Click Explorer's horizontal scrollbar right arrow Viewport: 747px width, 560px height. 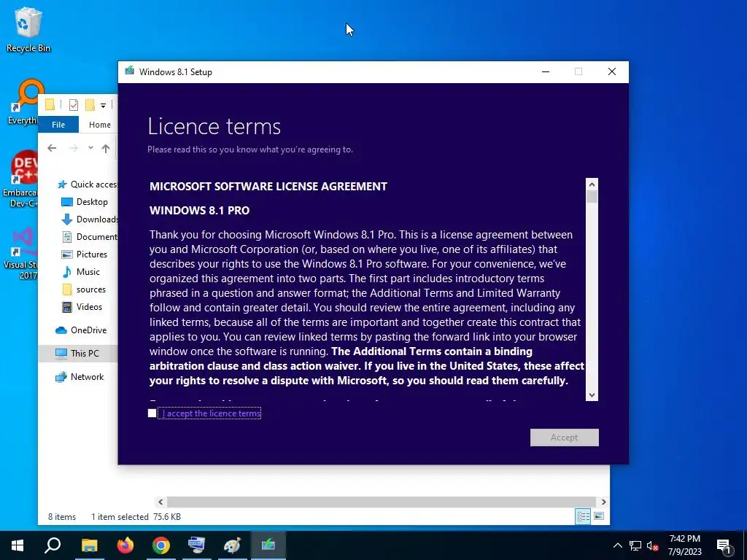603,502
